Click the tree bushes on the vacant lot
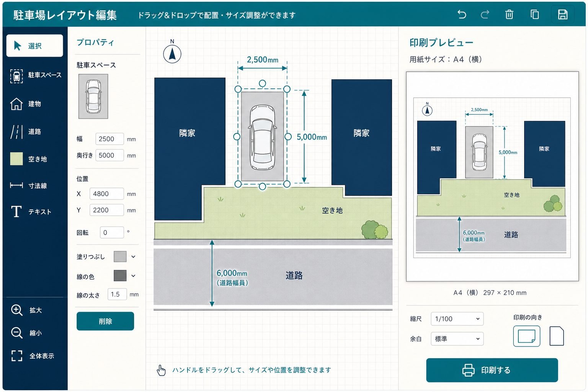588x392 pixels. point(375,230)
